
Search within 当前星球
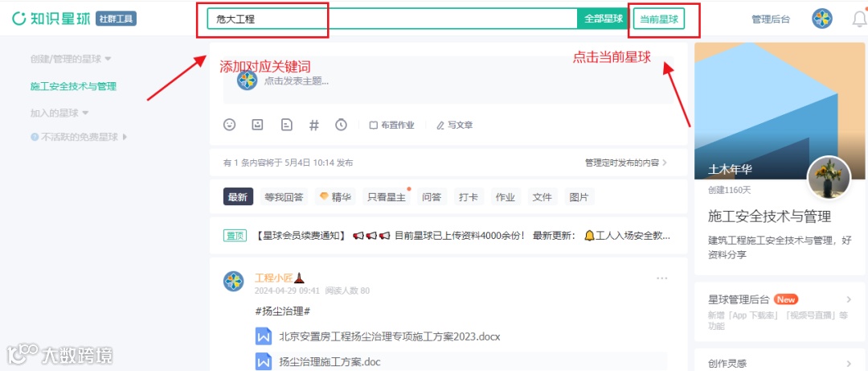tap(659, 19)
